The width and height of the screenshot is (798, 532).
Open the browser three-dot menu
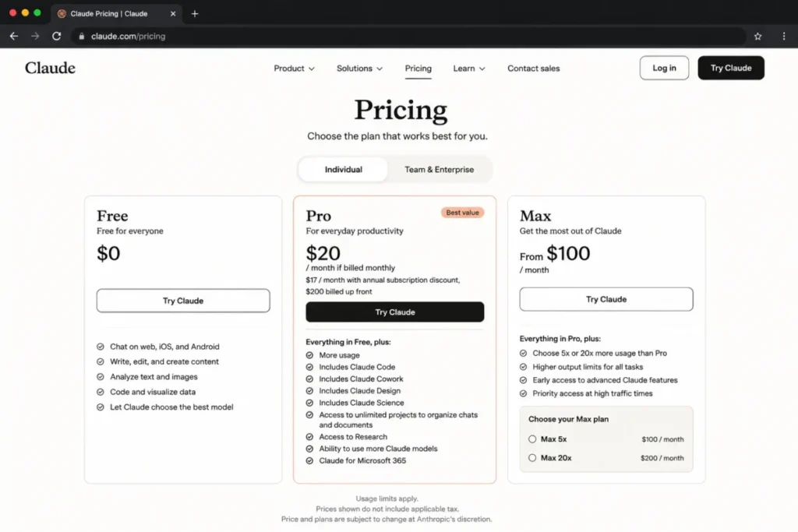(784, 36)
